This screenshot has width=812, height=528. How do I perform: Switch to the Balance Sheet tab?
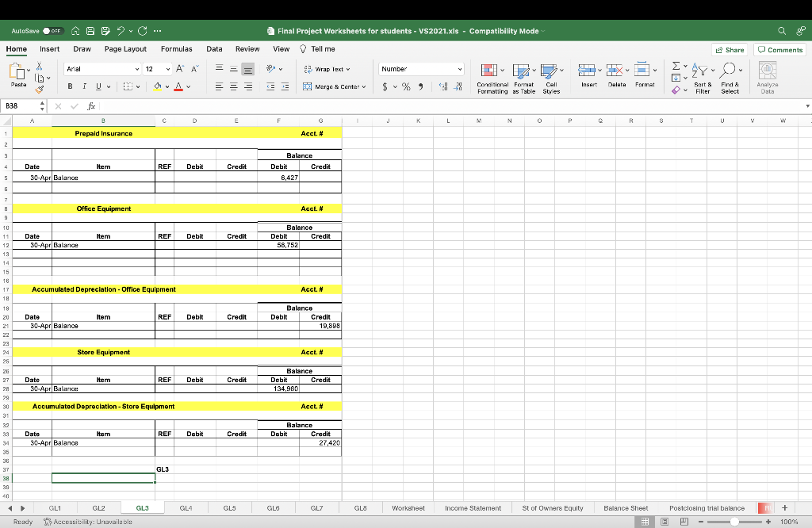tap(626, 508)
